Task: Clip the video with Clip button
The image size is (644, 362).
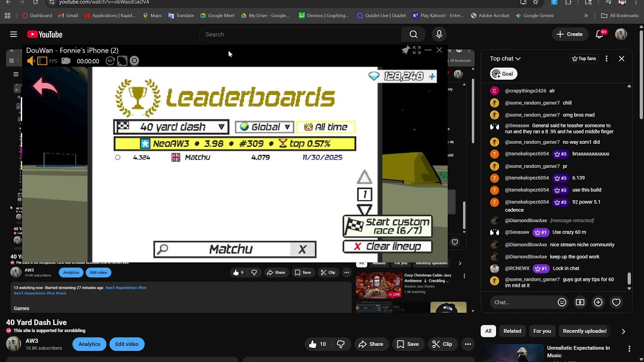Action: pyautogui.click(x=443, y=344)
